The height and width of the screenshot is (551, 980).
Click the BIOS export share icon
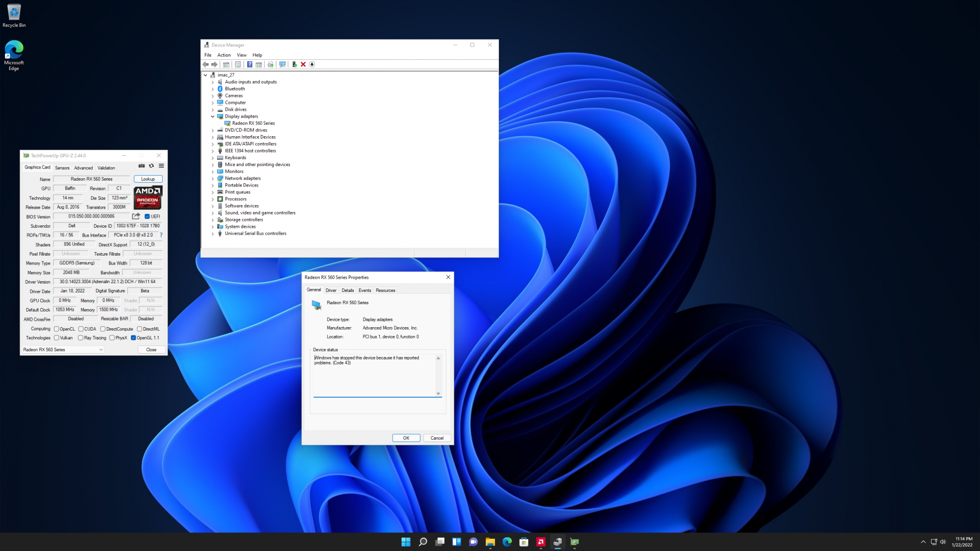pyautogui.click(x=136, y=216)
